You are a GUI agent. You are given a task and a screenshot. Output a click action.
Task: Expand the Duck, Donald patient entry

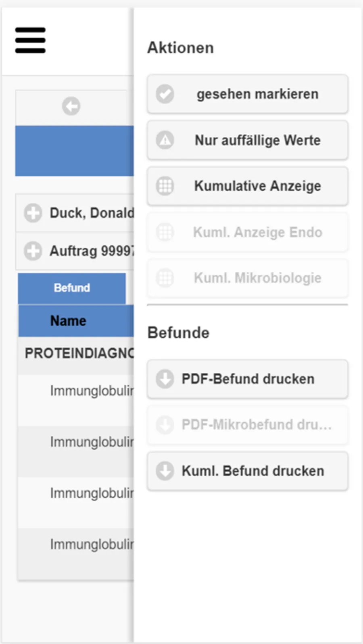pos(33,213)
